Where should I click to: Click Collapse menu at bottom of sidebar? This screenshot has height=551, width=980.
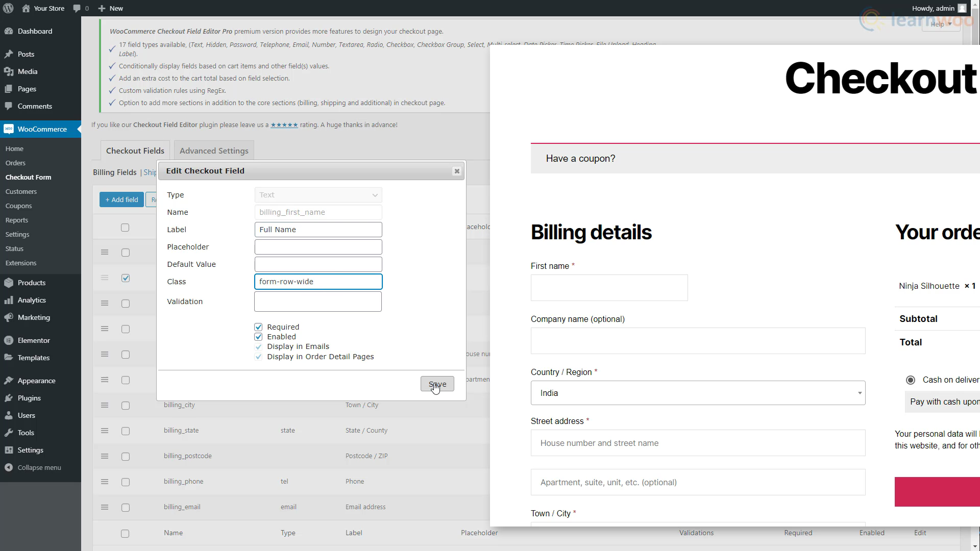pos(39,467)
